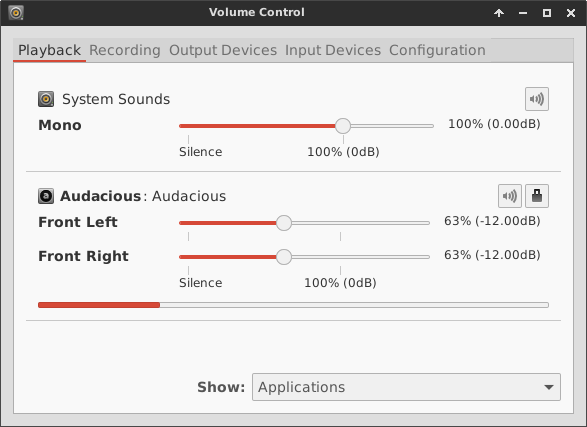Click the Audacious application icon
This screenshot has width=587, height=427.
point(46,196)
